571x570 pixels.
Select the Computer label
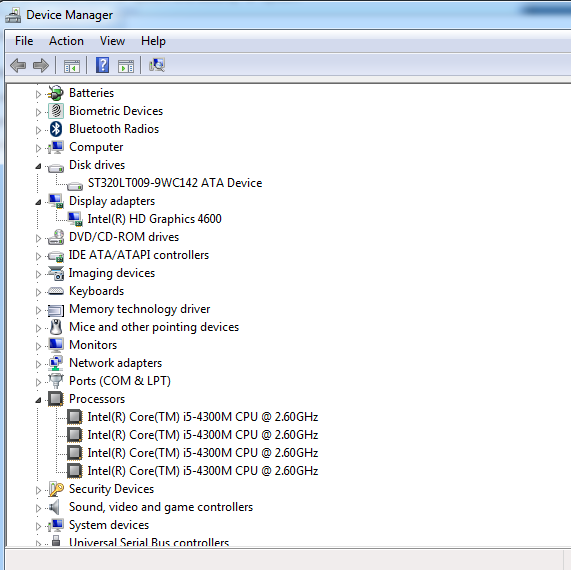click(x=96, y=147)
